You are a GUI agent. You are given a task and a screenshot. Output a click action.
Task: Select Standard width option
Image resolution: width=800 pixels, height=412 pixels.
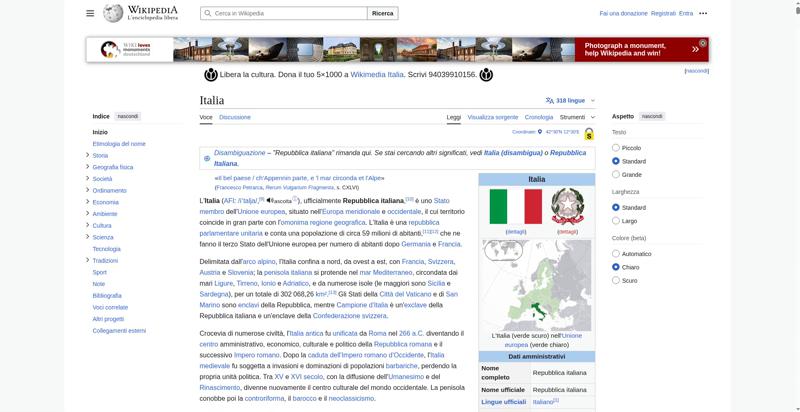[x=616, y=208]
